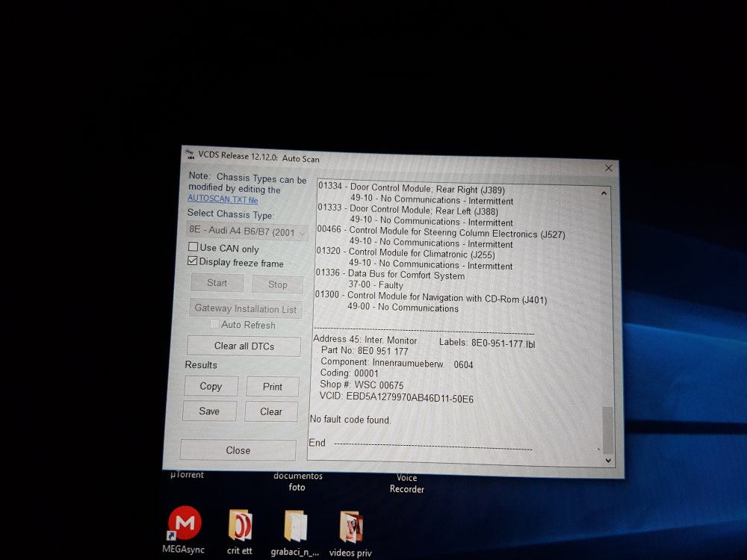Viewport: 747px width, 560px height.
Task: Open the videos priv folder icon
Action: (x=351, y=526)
